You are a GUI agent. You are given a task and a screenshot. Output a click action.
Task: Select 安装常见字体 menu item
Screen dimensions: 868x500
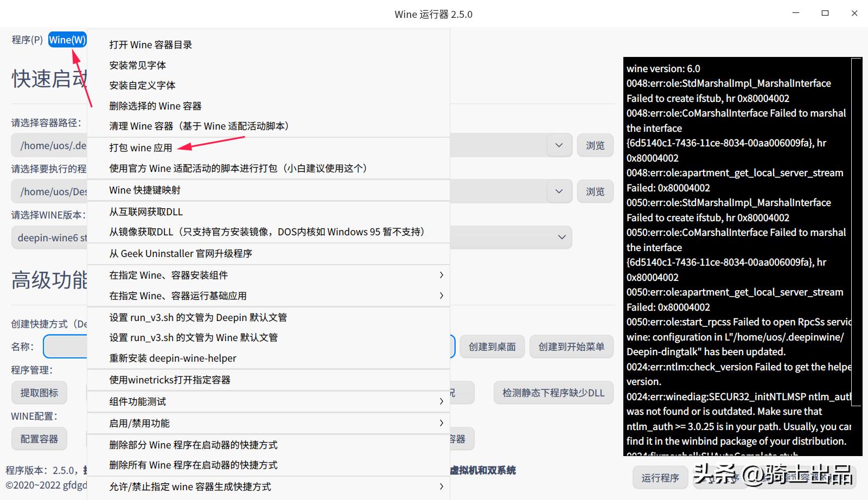(137, 65)
